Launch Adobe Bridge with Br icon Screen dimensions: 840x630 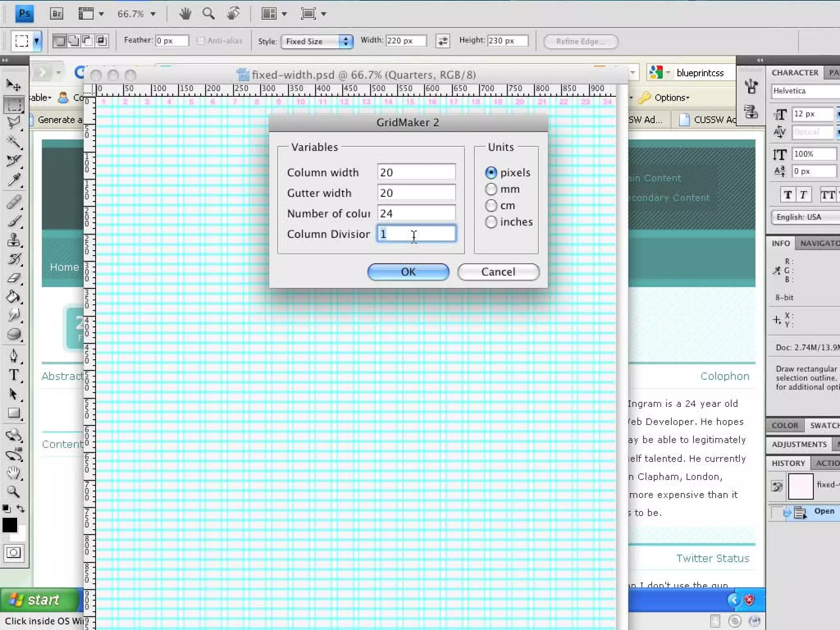tap(57, 14)
